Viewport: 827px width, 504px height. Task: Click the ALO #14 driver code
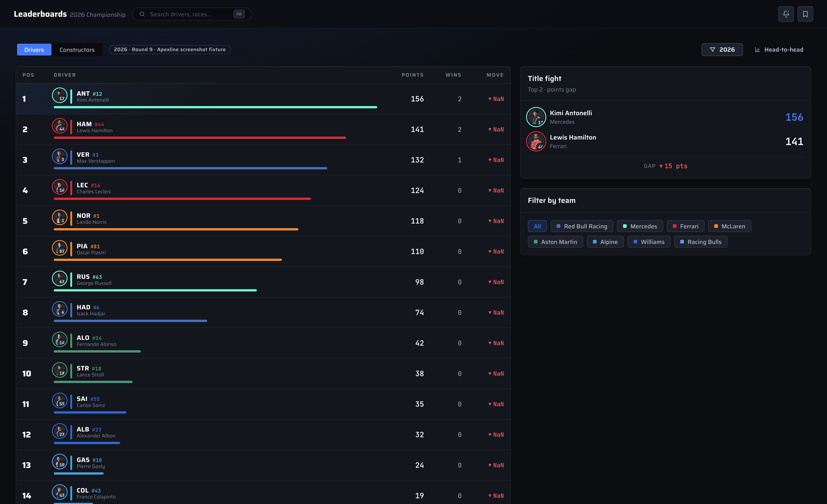[89, 338]
